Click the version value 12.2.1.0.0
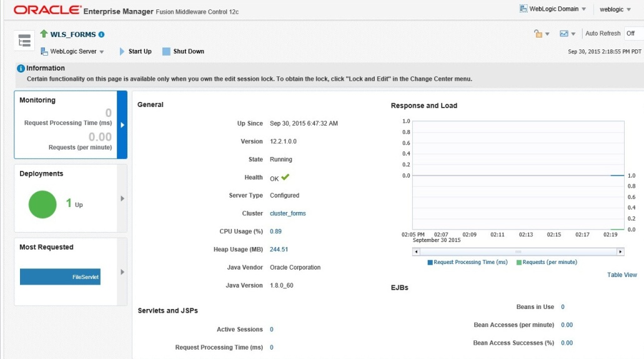The height and width of the screenshot is (359, 644). pyautogui.click(x=283, y=141)
